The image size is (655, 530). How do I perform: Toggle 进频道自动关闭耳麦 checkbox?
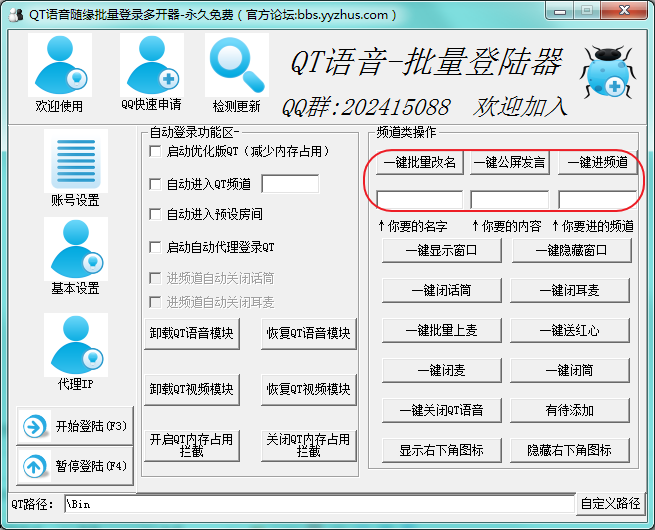pyautogui.click(x=155, y=302)
